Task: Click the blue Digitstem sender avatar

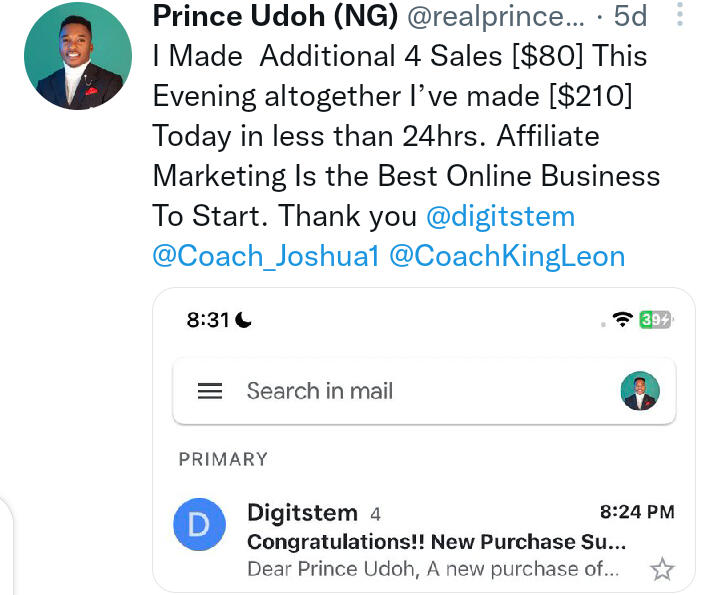Action: click(199, 524)
